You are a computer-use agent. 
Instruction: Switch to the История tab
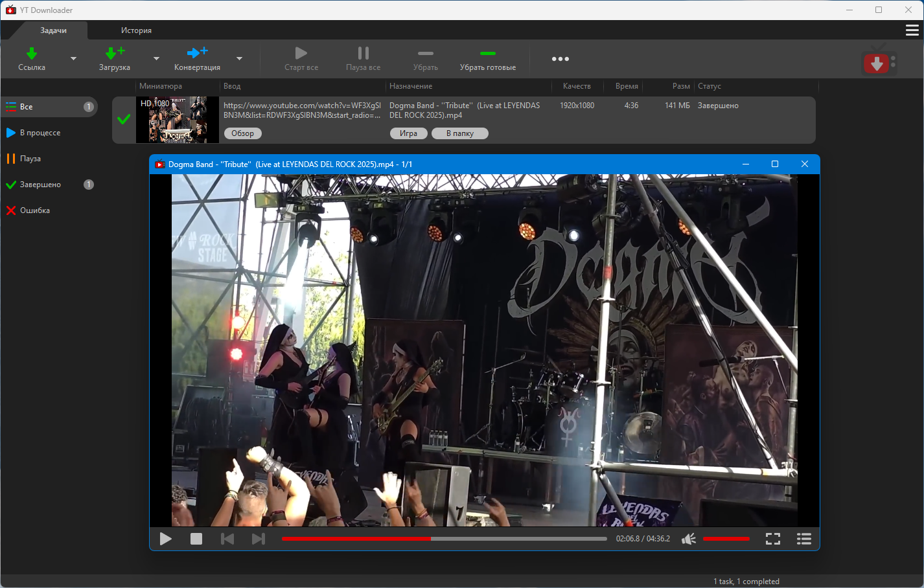(136, 30)
